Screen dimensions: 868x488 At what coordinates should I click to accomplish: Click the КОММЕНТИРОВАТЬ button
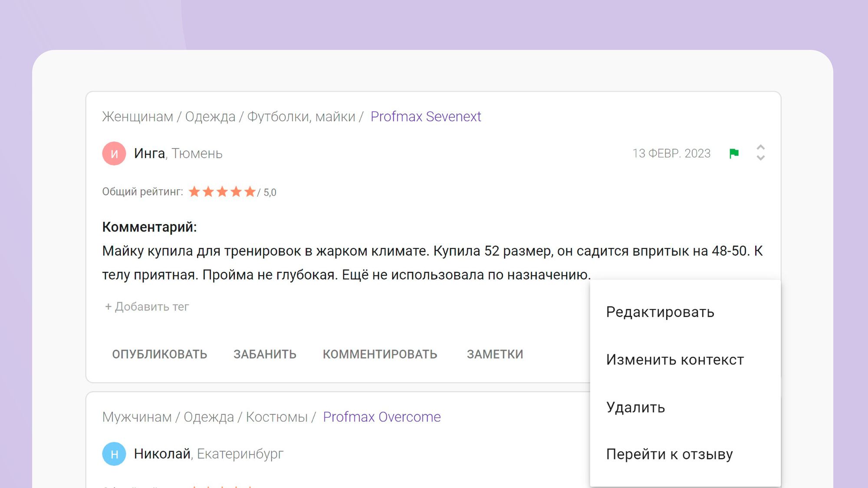click(380, 354)
